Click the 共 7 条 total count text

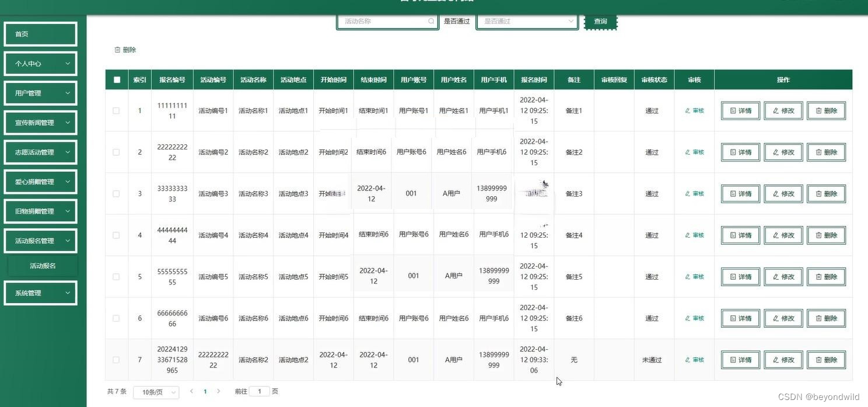[117, 391]
